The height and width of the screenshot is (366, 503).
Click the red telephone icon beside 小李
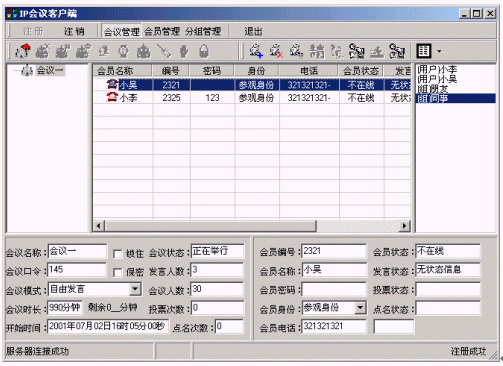point(112,97)
